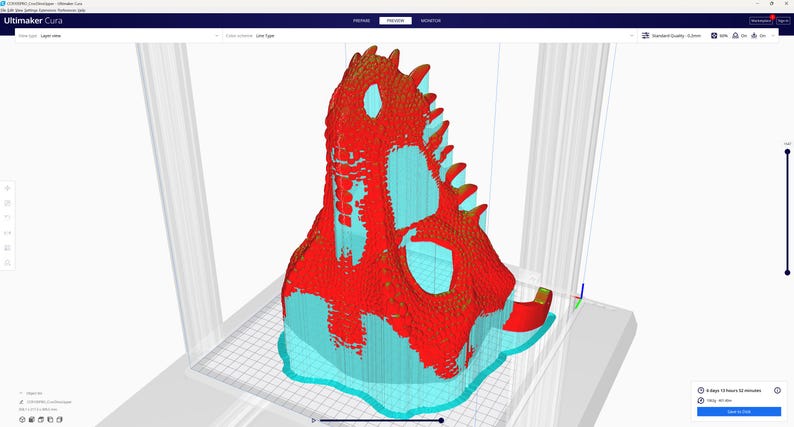Switch to front view camera icon

click(31, 419)
